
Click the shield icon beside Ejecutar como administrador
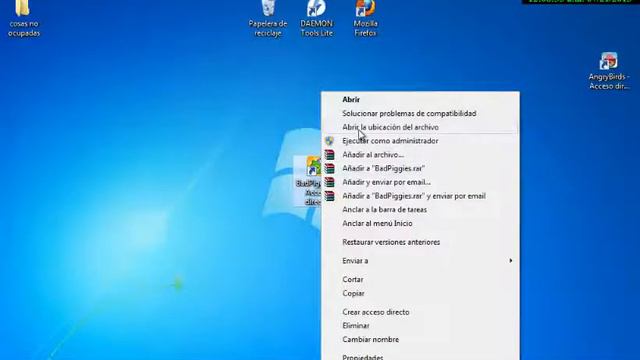[329, 141]
